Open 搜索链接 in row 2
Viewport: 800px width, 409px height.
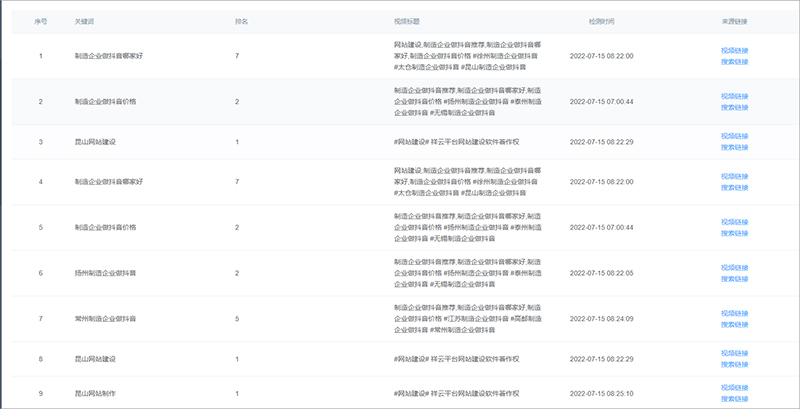pos(734,108)
